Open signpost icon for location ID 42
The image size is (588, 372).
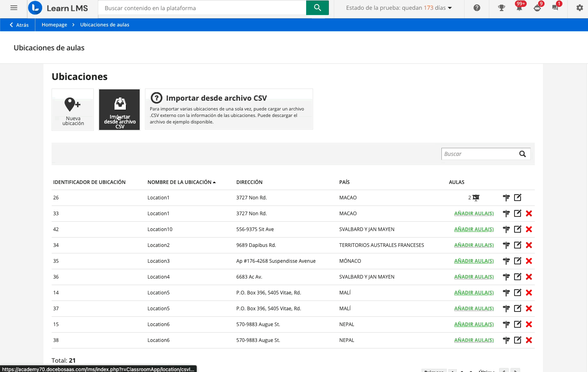[x=506, y=229]
